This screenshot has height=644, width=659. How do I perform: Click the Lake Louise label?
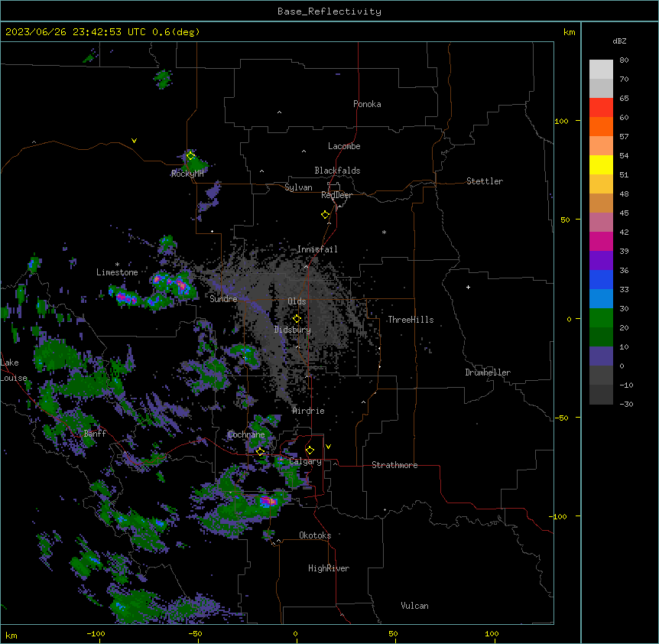[14, 370]
